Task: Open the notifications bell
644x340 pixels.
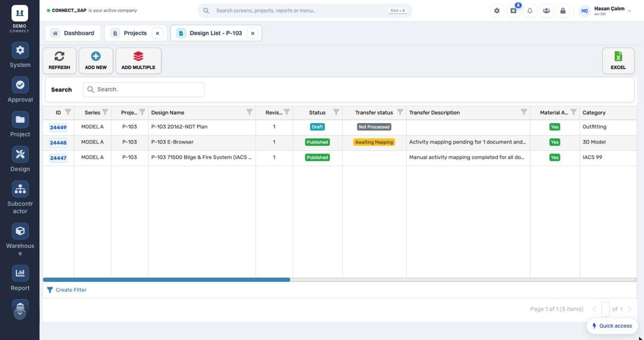Action: [x=530, y=11]
